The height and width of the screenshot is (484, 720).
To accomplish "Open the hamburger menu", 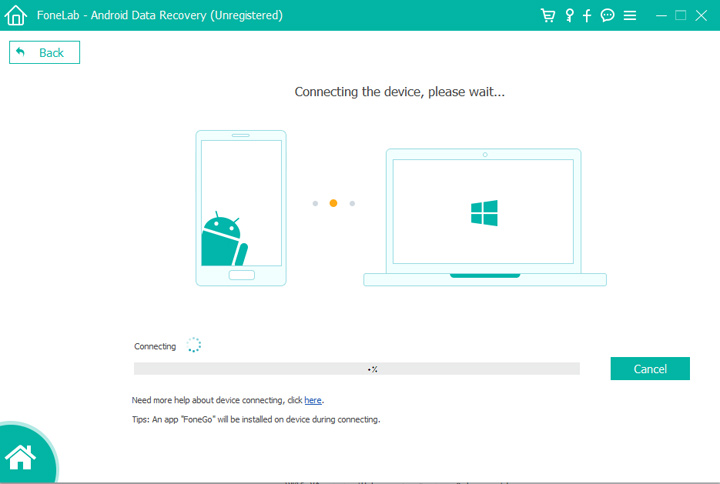I will (630, 16).
